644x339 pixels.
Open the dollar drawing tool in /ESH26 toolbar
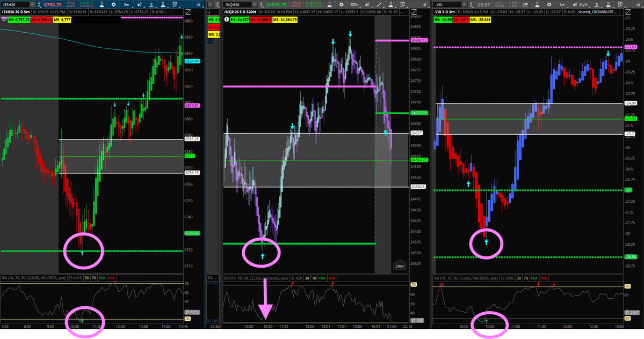(x=151, y=4)
